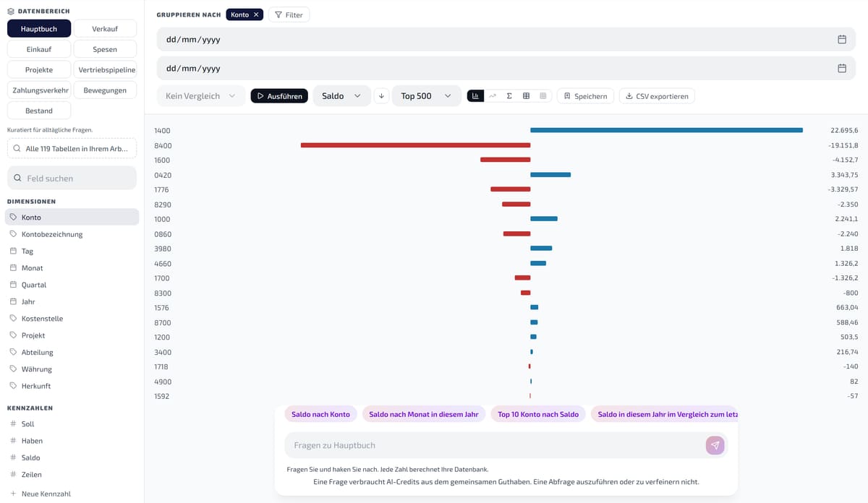Choose the Zeilen measure
The height and width of the screenshot is (503, 868).
(72, 475)
